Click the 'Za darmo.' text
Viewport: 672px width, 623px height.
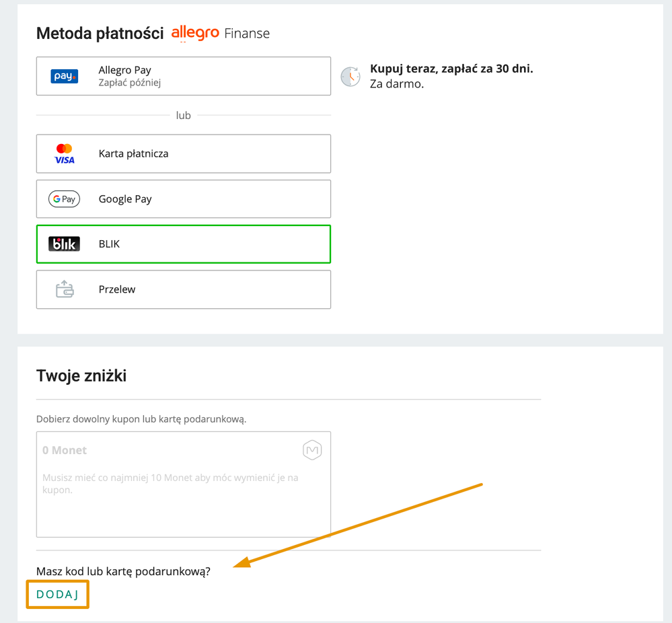(x=397, y=84)
